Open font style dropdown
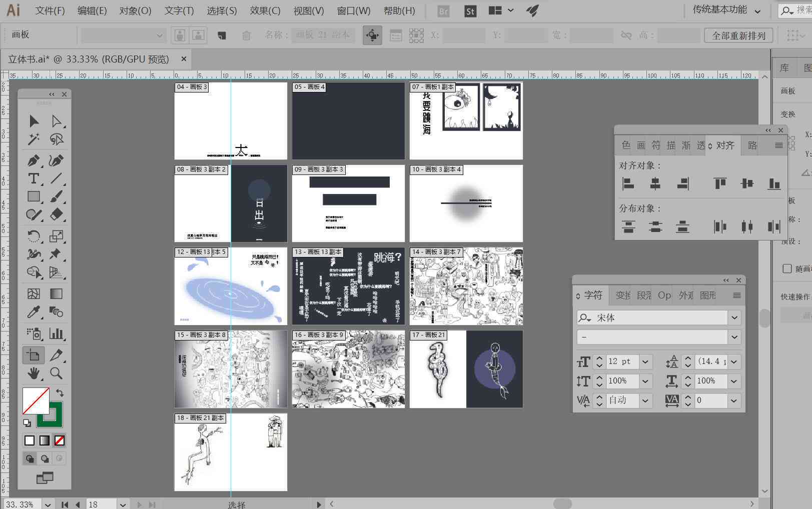Viewport: 812px width, 509px height. pos(734,337)
